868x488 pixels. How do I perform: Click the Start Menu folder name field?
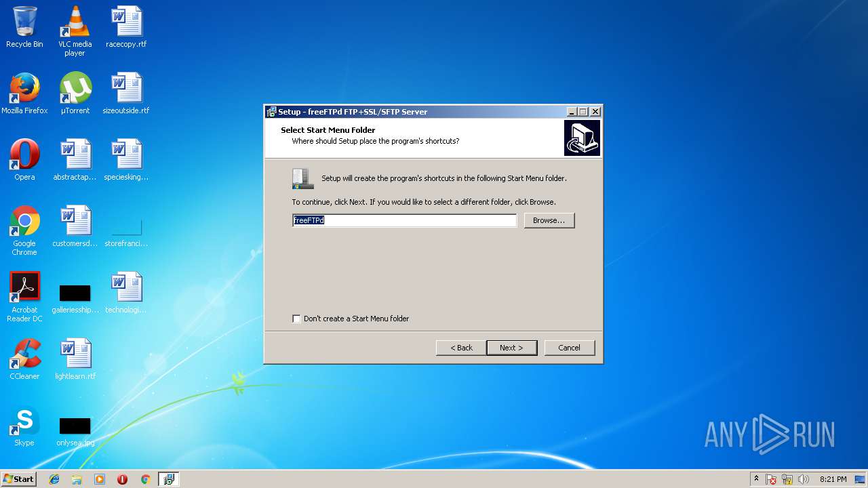[404, 220]
